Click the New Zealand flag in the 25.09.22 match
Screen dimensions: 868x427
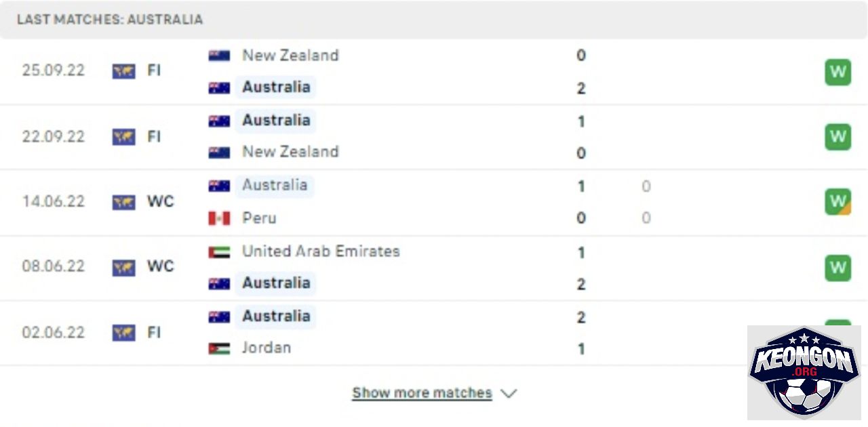tap(219, 56)
